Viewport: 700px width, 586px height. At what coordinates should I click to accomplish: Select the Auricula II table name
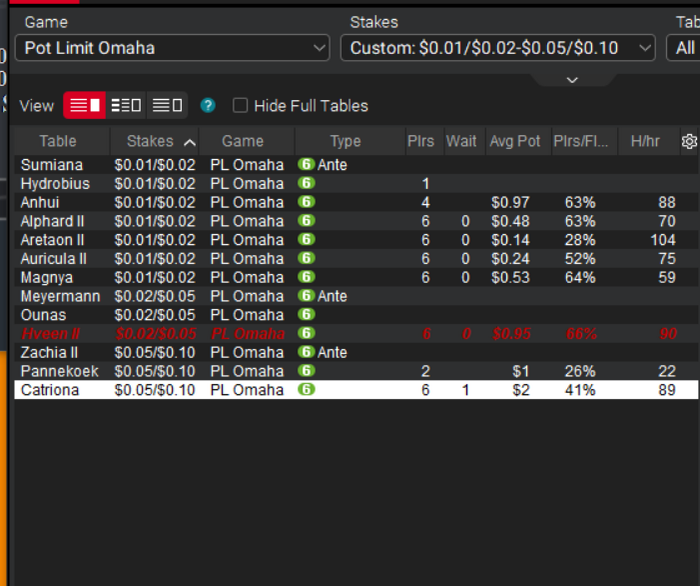54,259
